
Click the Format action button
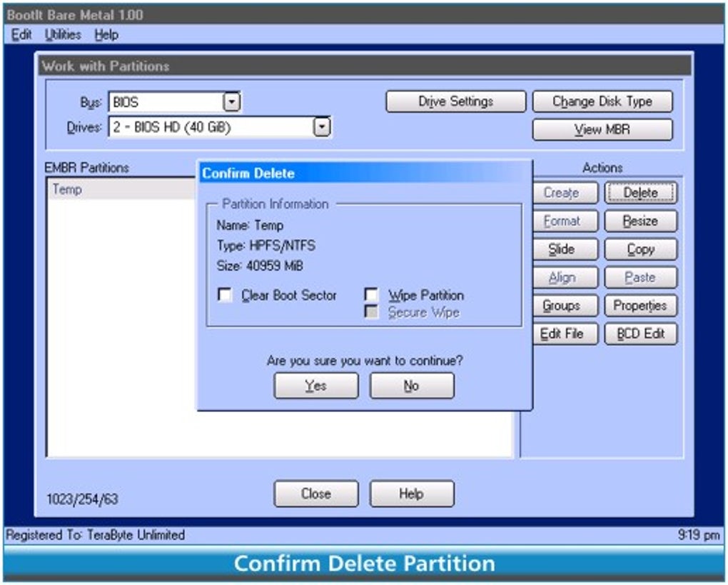click(x=565, y=221)
